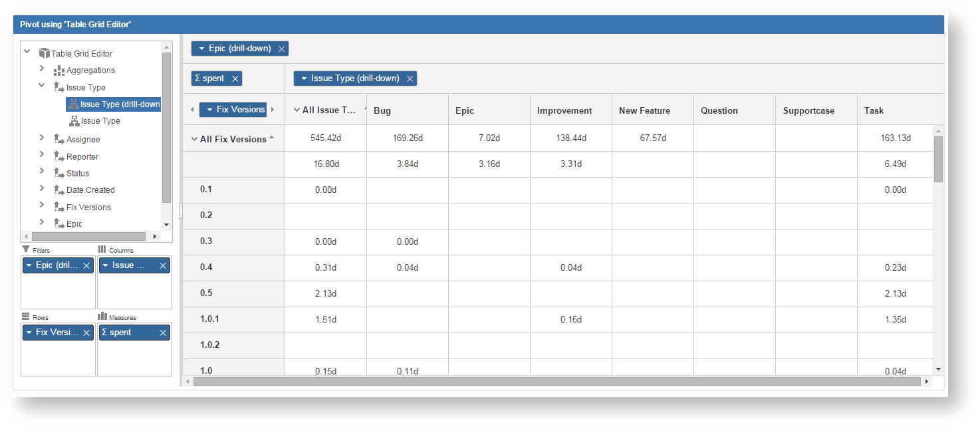
Task: Remove Σ spent item from Measures box
Action: [x=163, y=333]
